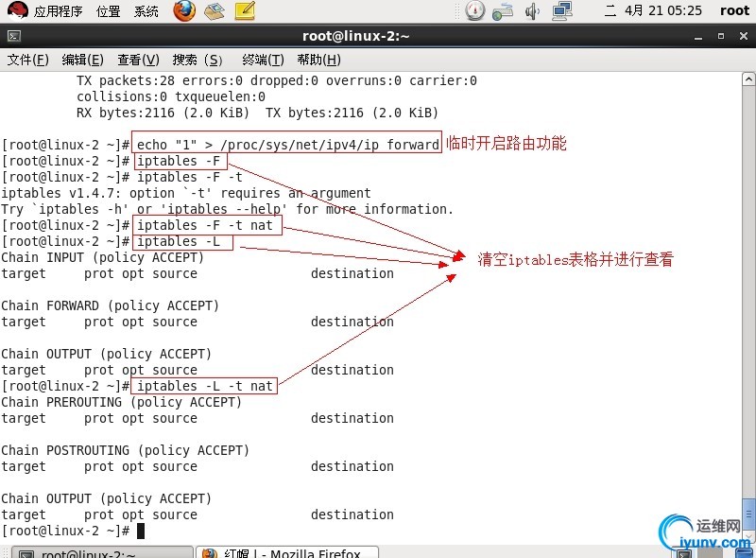This screenshot has height=558, width=756.
Task: Click the 'iptables -L -t nat' command text
Action: [x=205, y=386]
